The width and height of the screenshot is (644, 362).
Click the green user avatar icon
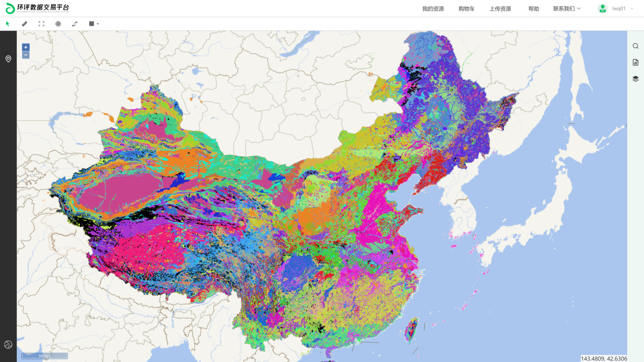602,8
